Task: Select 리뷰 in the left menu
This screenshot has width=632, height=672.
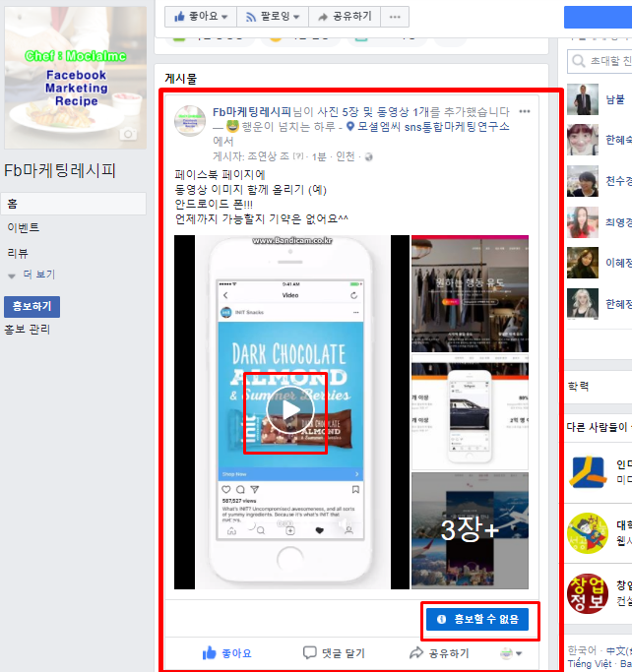Action: 18,253
